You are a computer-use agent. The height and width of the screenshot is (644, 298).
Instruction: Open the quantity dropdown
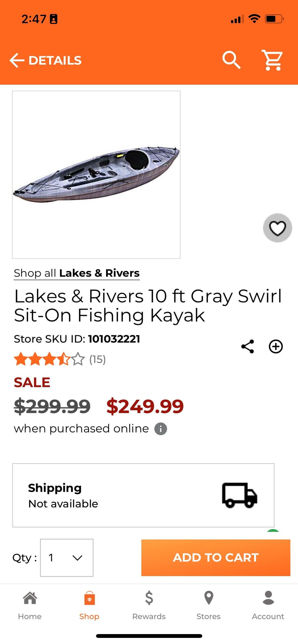click(67, 557)
